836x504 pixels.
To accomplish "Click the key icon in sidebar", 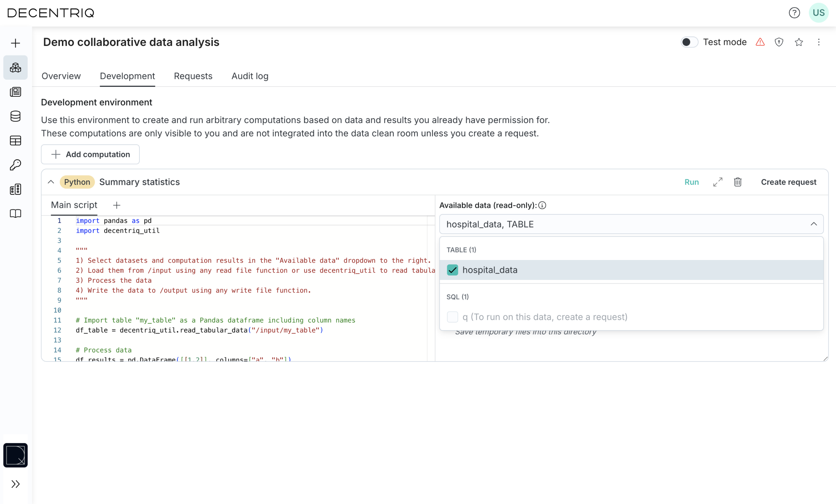I will [15, 165].
